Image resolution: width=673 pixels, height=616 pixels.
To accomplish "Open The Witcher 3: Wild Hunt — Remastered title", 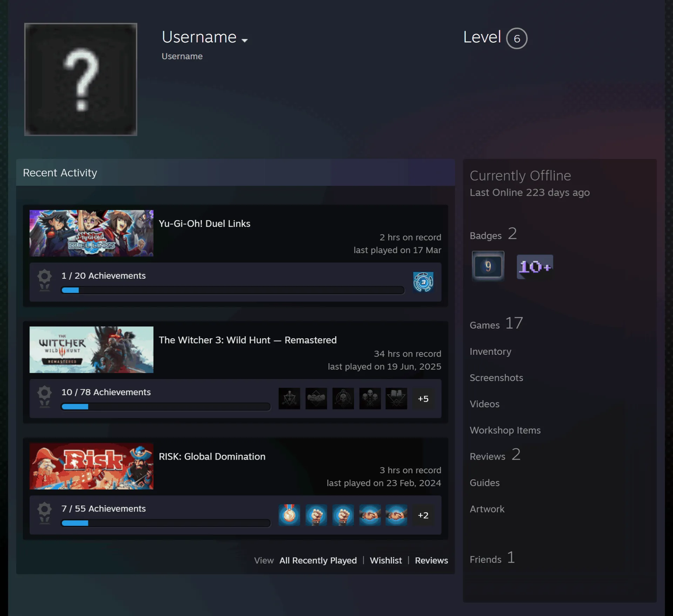I will point(247,340).
